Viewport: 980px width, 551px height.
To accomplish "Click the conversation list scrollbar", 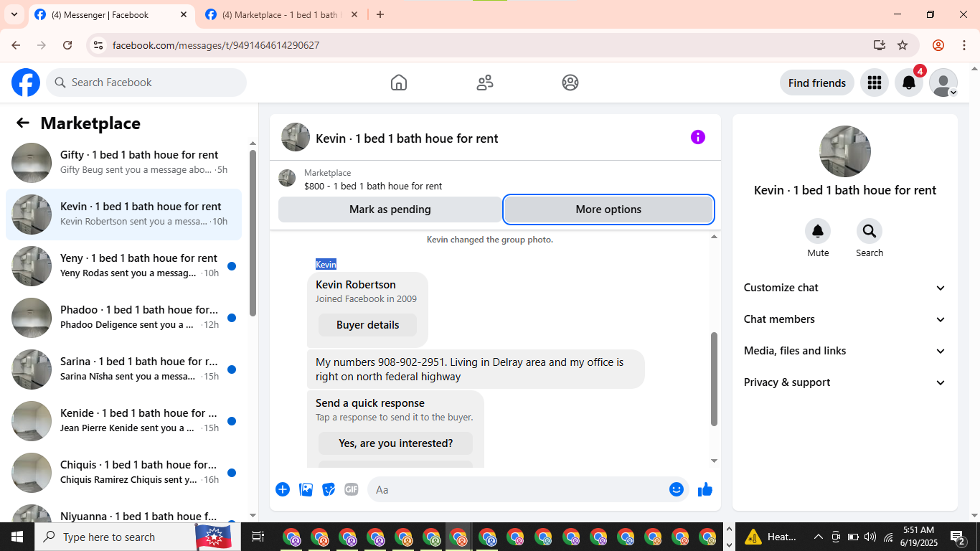I will (253, 233).
